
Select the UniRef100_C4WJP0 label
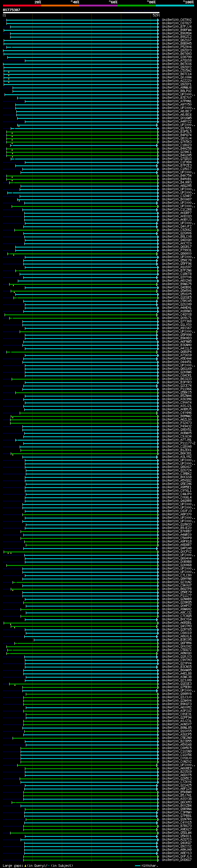(x=176, y=494)
